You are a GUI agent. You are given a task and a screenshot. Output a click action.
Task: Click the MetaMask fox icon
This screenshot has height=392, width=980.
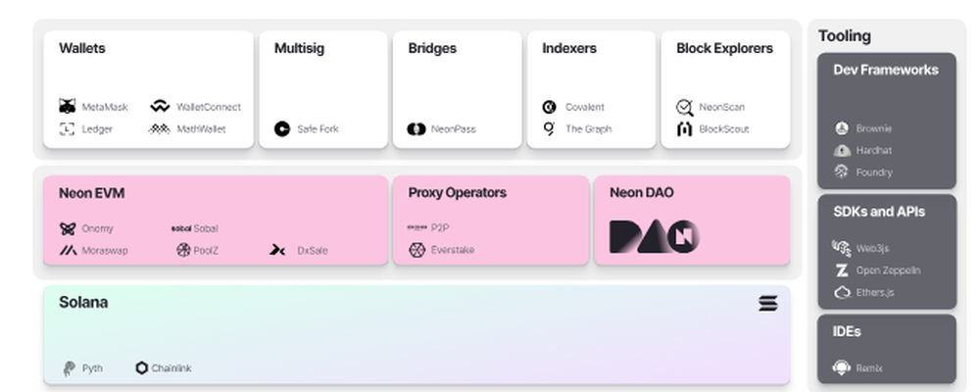(68, 106)
